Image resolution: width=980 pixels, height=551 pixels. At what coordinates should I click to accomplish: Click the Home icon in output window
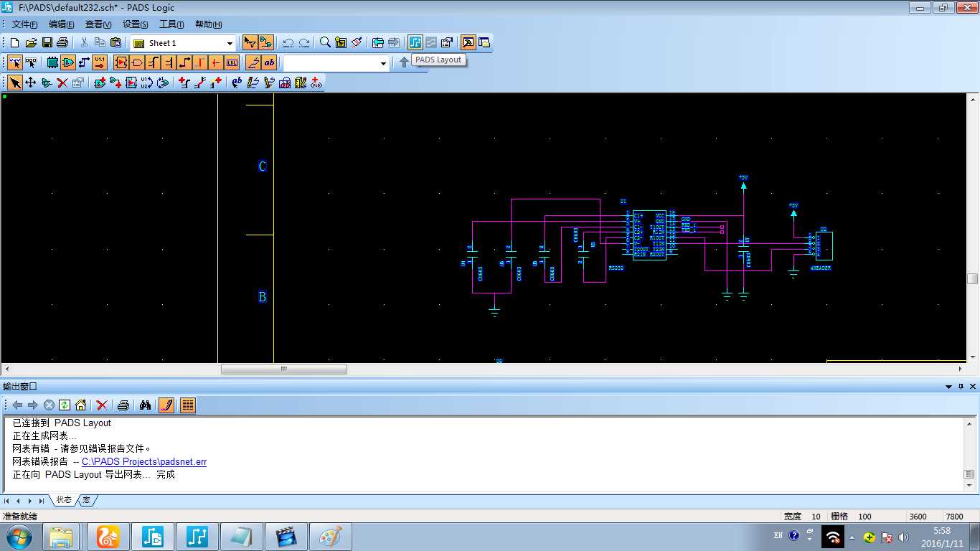tap(80, 405)
